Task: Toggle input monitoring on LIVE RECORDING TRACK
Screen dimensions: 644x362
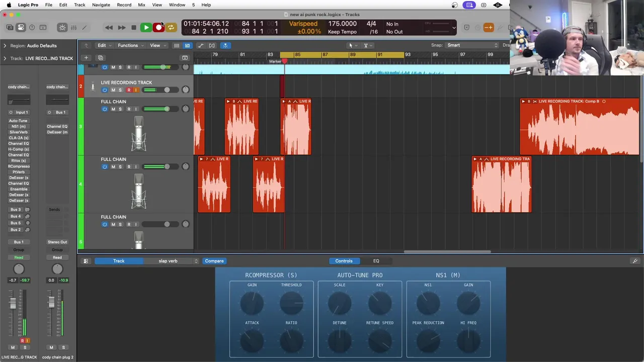Action: pos(136,90)
